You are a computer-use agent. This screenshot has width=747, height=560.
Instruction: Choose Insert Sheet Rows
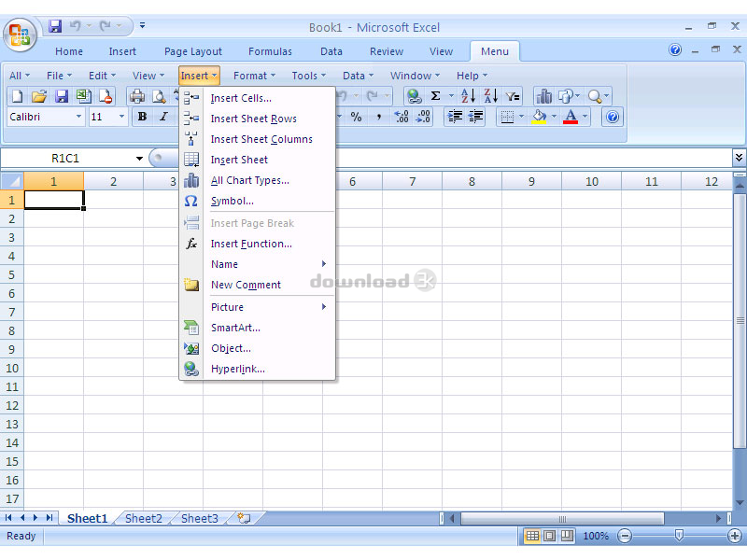[258, 119]
